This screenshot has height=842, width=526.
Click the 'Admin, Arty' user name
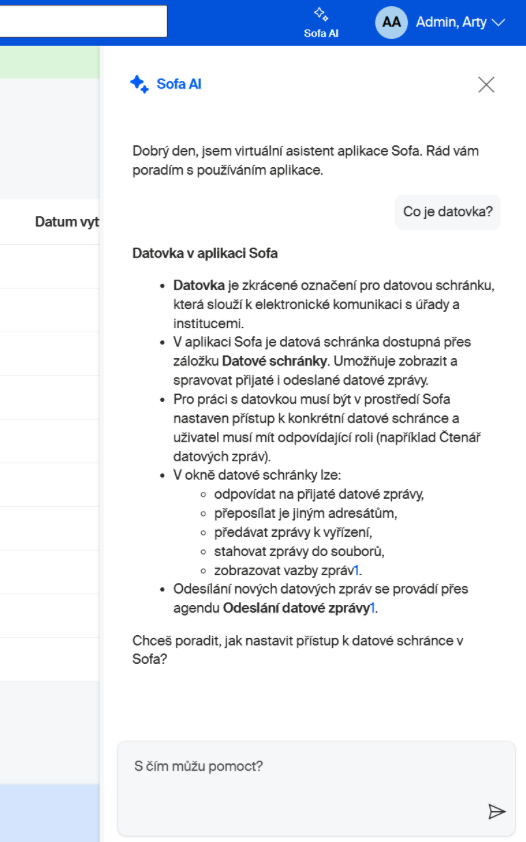click(451, 22)
